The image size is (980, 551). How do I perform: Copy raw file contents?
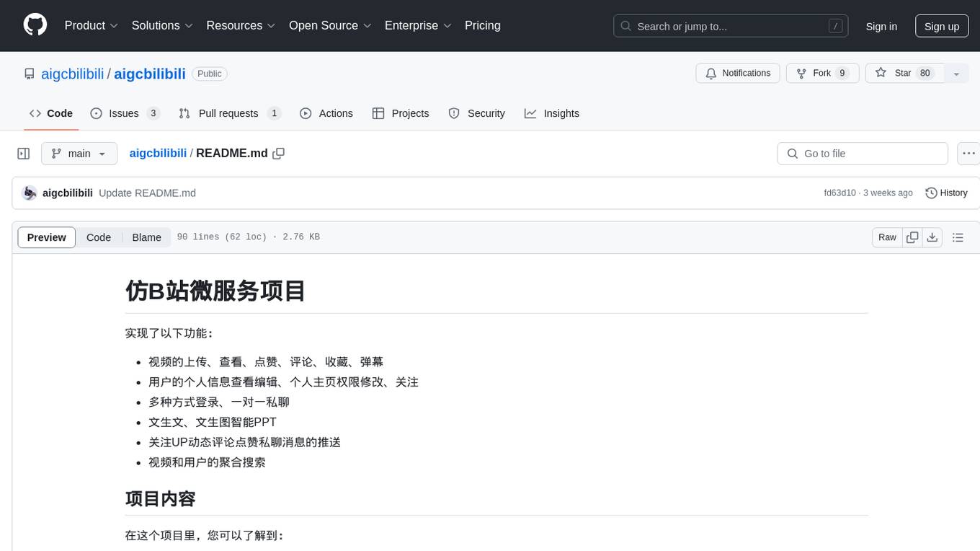(913, 237)
